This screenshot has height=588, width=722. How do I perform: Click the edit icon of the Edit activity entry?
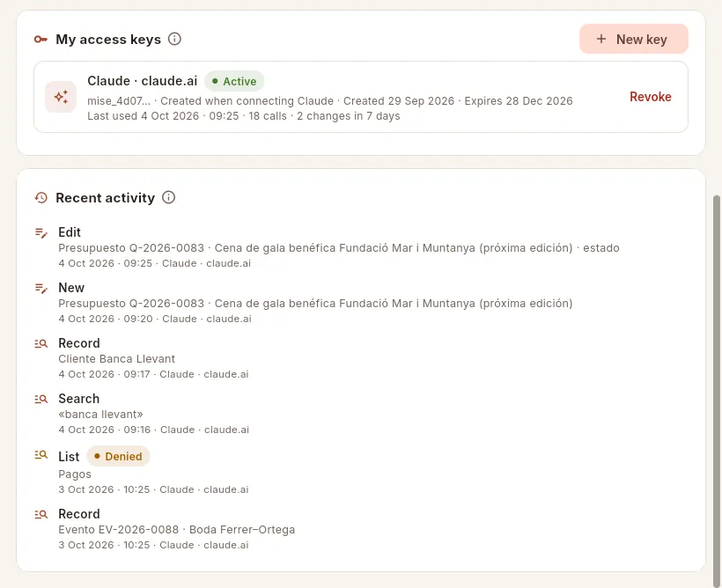click(41, 233)
